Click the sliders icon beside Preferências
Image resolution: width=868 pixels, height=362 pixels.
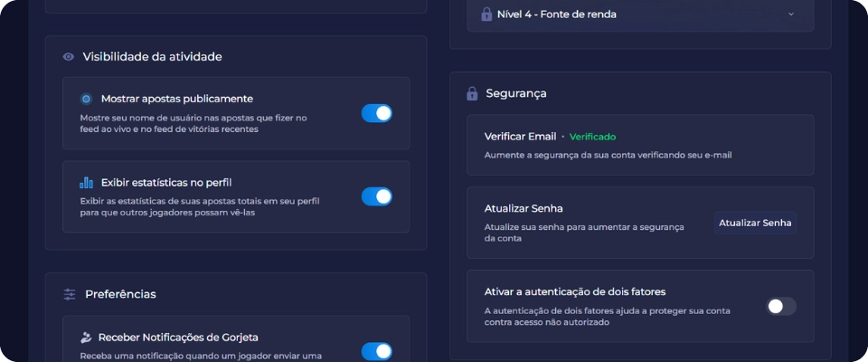coord(70,294)
